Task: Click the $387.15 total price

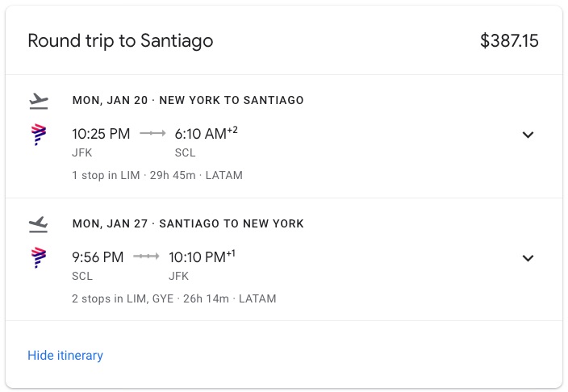Action: [509, 41]
